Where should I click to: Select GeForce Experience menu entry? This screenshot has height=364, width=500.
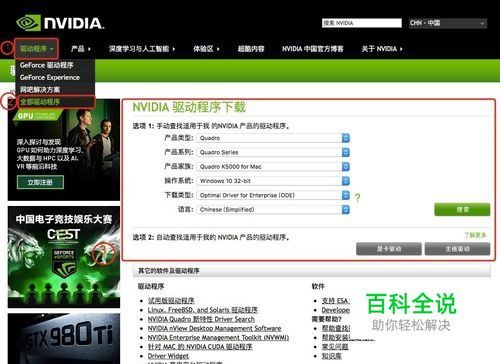coord(50,77)
